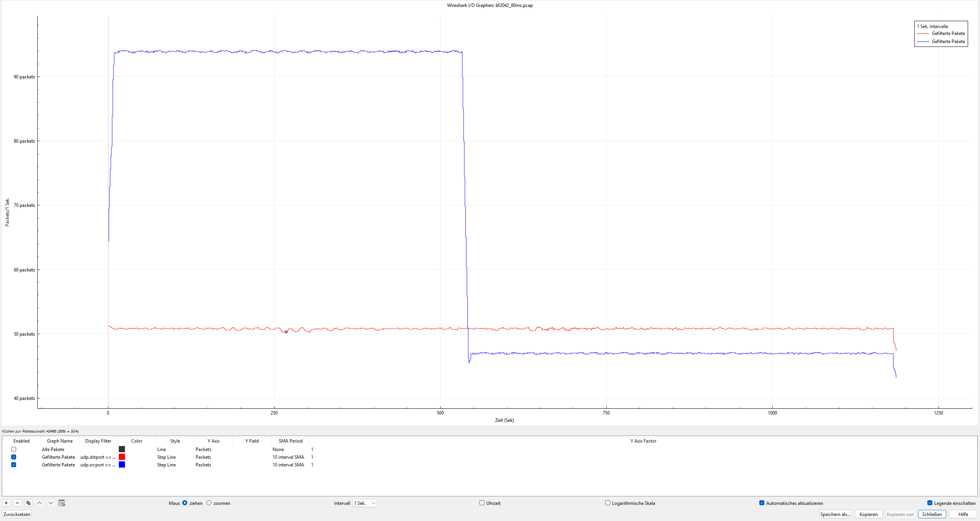Move the selected graph up in the list
Image resolution: width=980 pixels, height=521 pixels.
click(x=40, y=503)
